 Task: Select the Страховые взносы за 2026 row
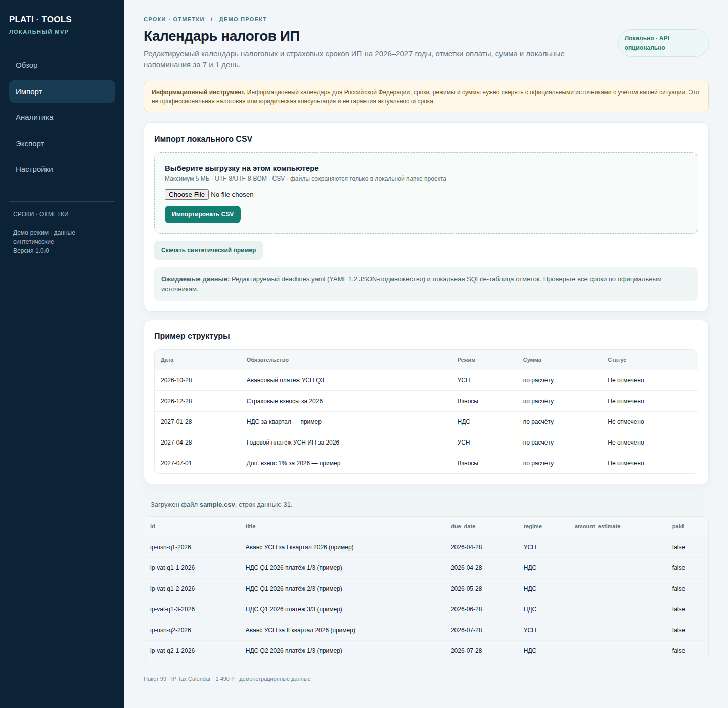tap(426, 401)
